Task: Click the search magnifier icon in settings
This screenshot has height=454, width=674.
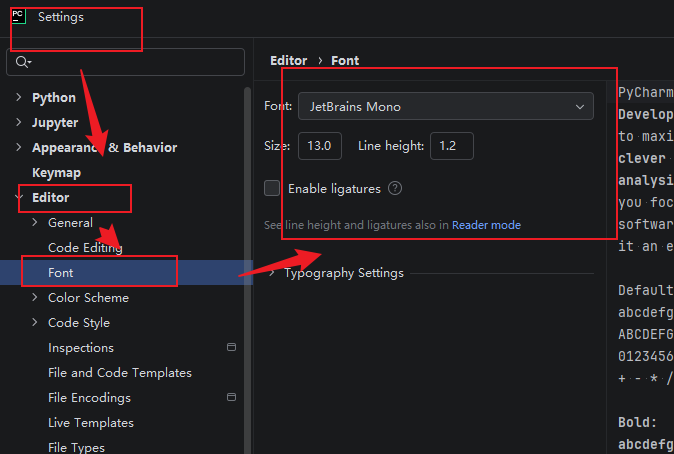Action: point(23,62)
